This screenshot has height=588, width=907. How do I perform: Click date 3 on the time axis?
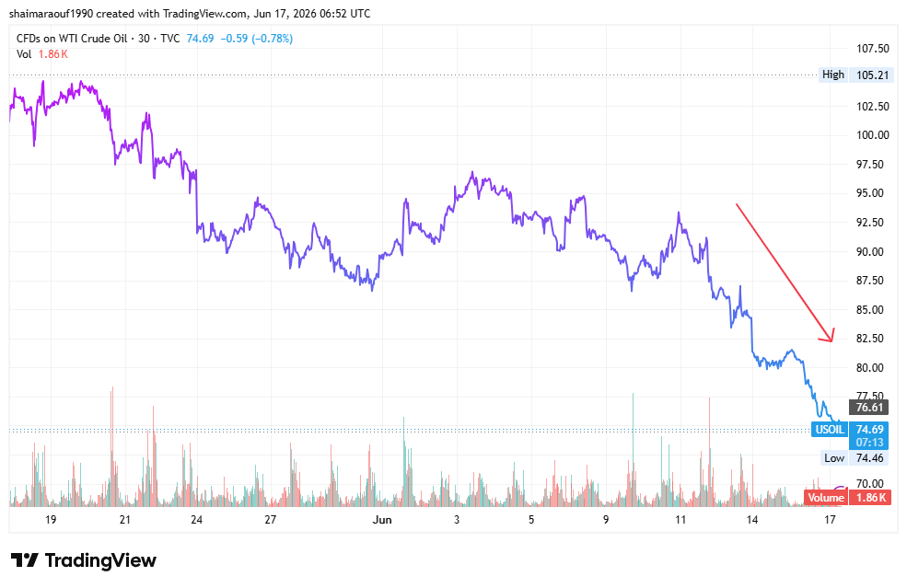click(457, 520)
